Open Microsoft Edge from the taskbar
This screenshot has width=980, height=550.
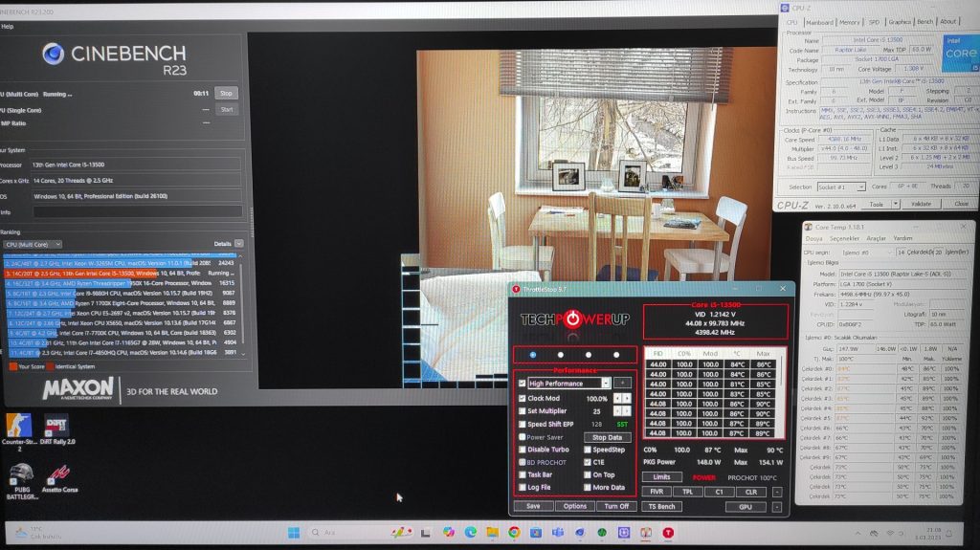coord(470,533)
